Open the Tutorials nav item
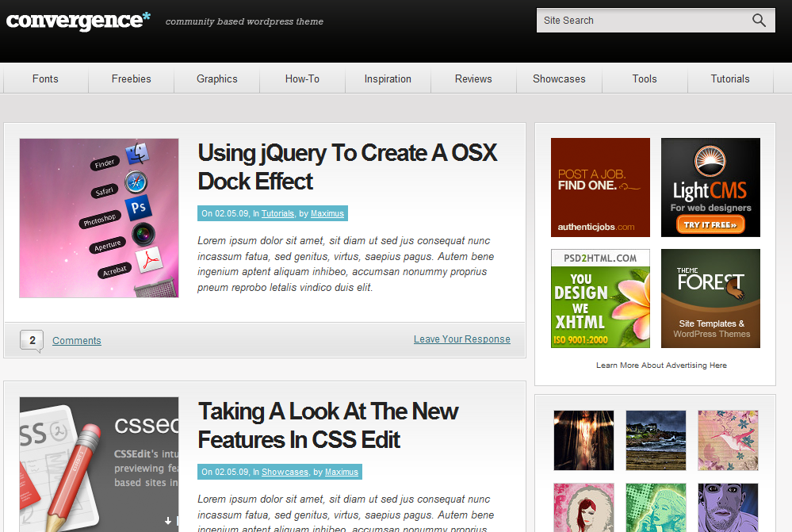This screenshot has width=792, height=532. 730,78
